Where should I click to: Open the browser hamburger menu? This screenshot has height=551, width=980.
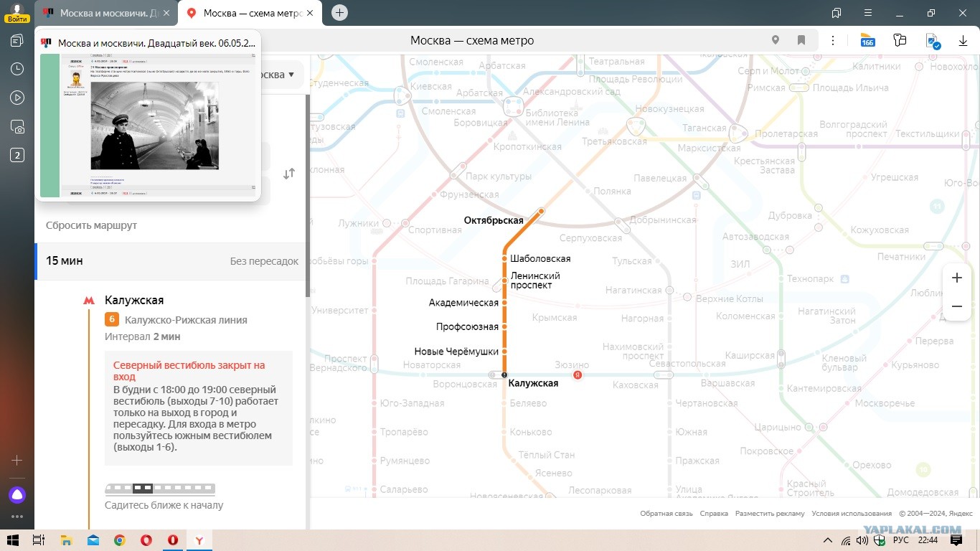[868, 13]
